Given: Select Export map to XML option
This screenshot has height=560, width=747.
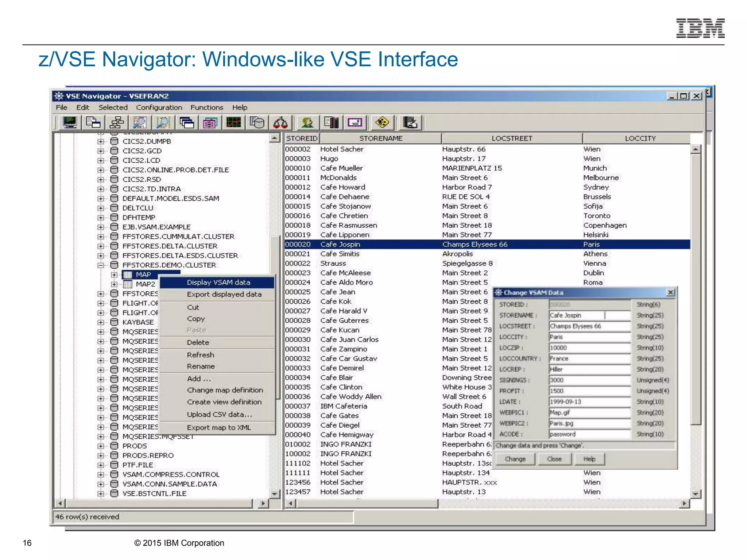Looking at the screenshot, I should 218,428.
